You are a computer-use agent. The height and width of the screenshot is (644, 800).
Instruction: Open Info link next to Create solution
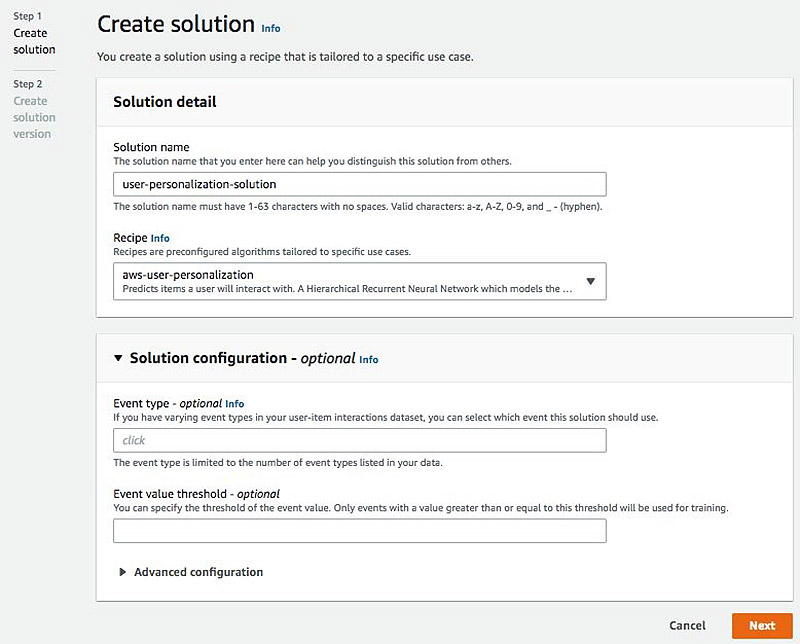point(270,29)
